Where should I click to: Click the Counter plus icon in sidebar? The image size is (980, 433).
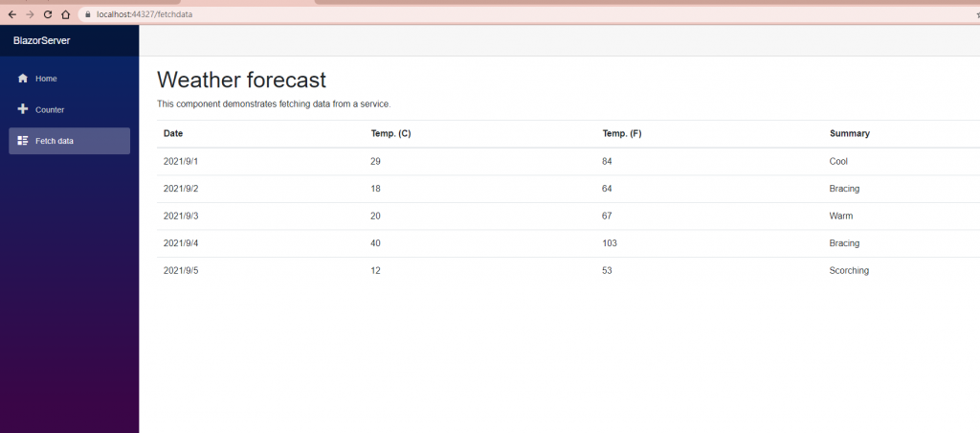23,109
